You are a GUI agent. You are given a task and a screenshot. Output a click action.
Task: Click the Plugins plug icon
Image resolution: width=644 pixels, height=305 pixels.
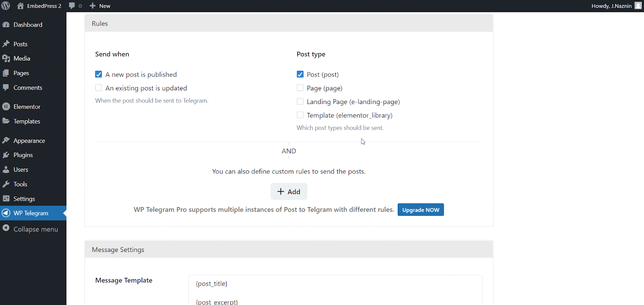point(6,155)
